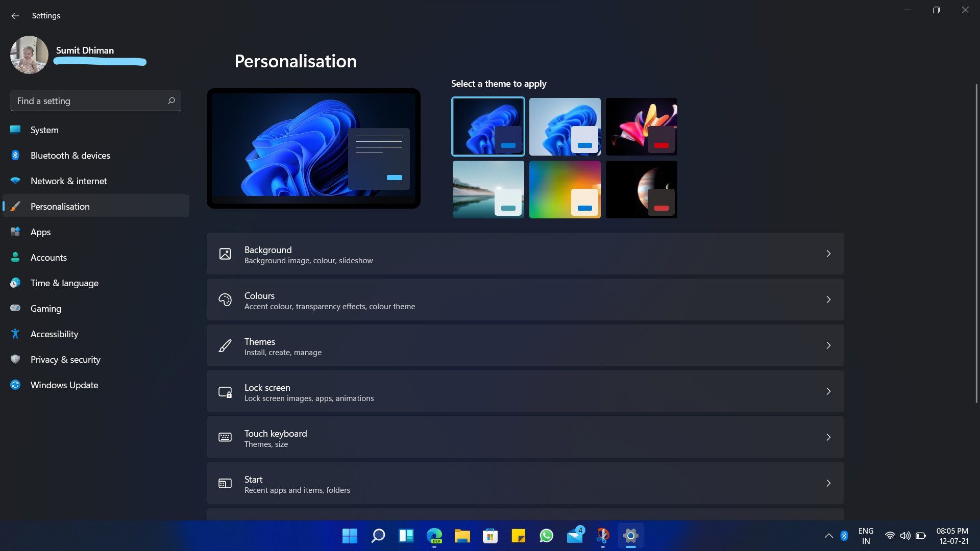Screen dimensions: 980x551
Task: Launch Microsoft Edge Dev browser
Action: click(x=434, y=536)
